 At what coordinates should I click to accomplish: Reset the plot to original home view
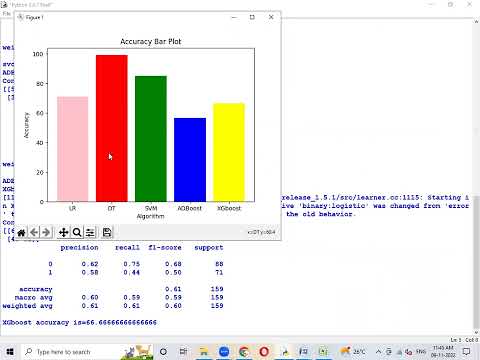21,232
